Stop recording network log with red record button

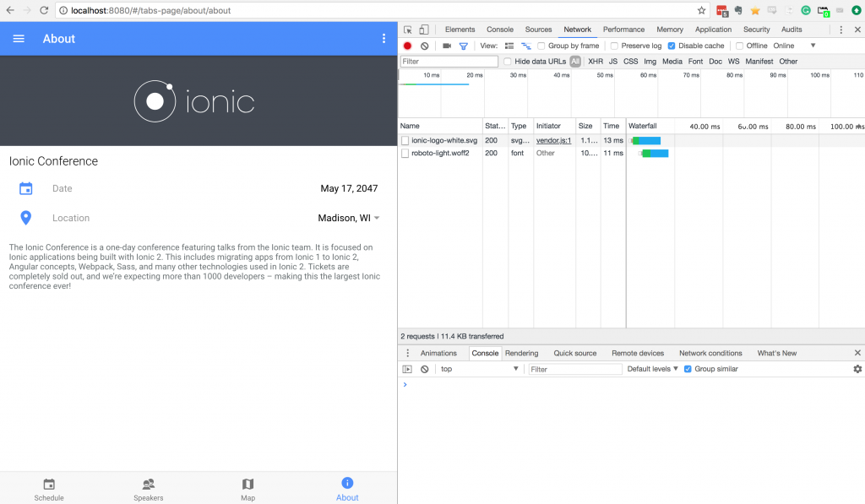point(405,46)
